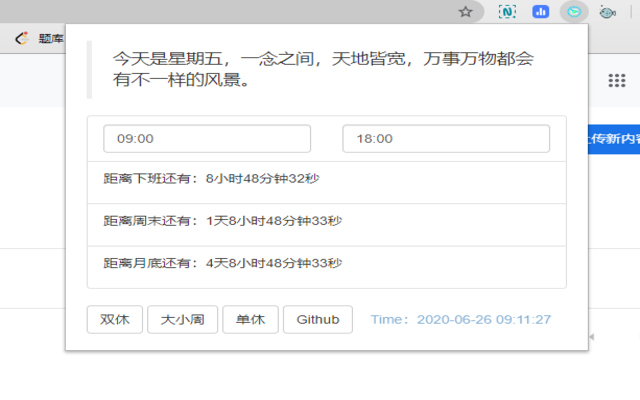
Task: Click the small gray arrow at right edge
Action: point(591,337)
